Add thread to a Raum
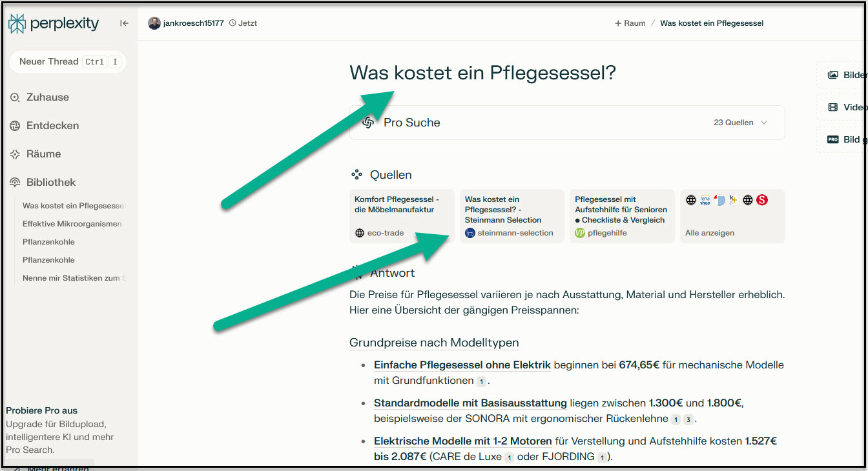 click(x=630, y=23)
